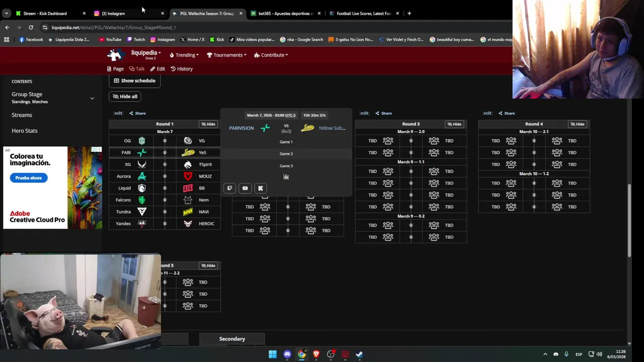Switch to Football Live Scores tab
Image resolution: width=644 pixels, height=362 pixels.
[364, 14]
